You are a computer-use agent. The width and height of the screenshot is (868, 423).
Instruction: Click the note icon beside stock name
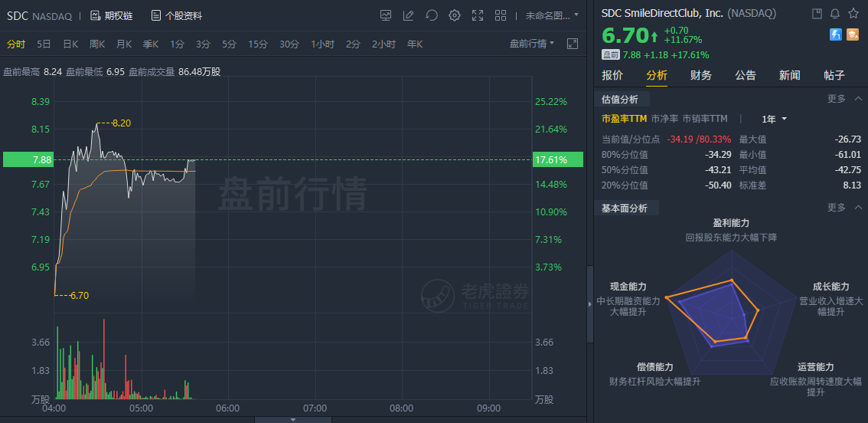pos(817,13)
